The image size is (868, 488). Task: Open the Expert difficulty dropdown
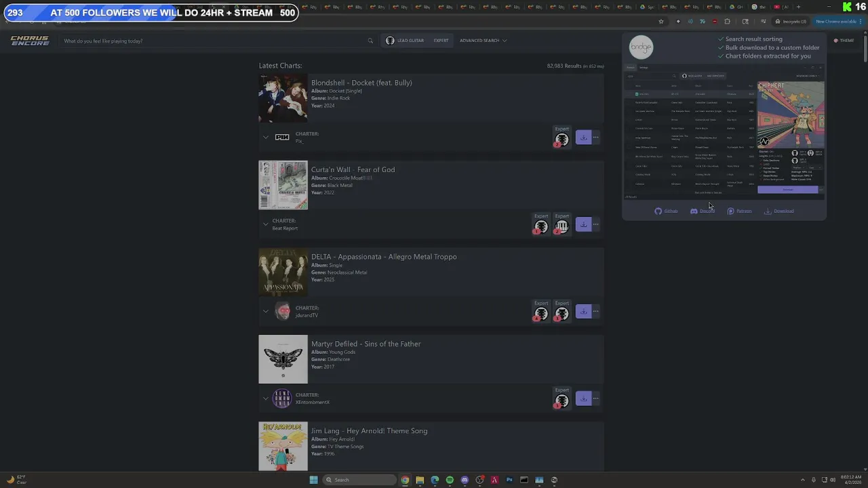(x=441, y=41)
